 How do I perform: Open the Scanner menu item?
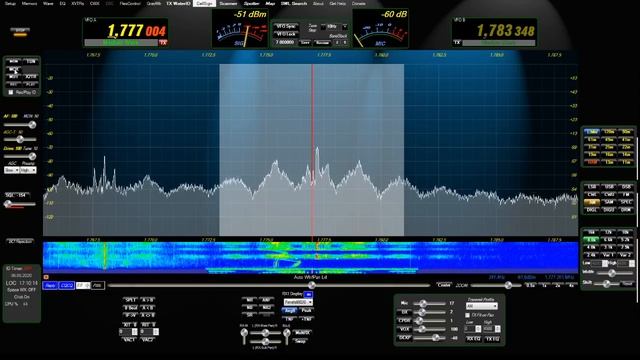228,4
